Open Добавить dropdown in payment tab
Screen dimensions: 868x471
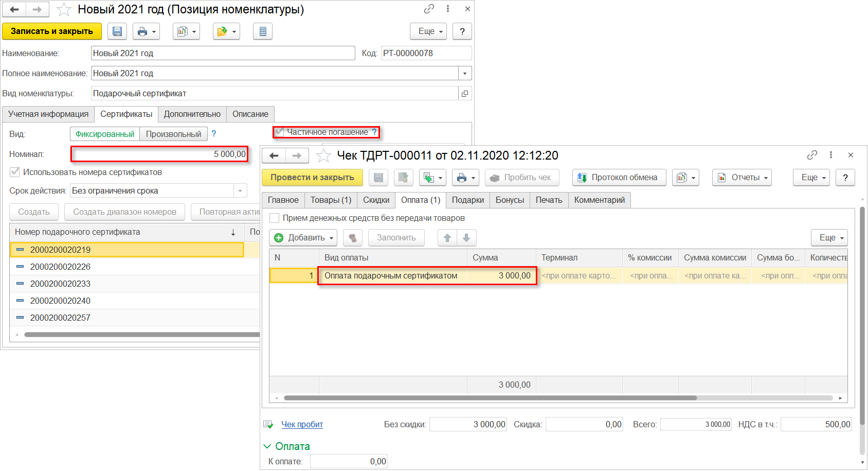click(303, 238)
